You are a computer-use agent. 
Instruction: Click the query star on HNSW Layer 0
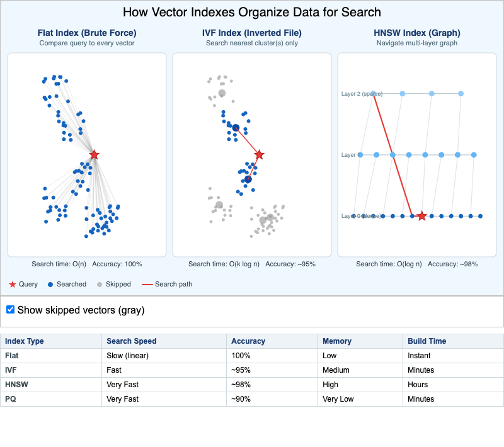tap(421, 216)
